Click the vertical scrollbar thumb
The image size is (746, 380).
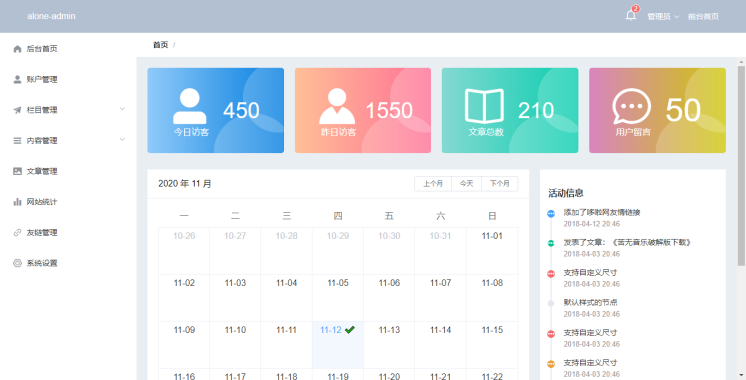741,166
